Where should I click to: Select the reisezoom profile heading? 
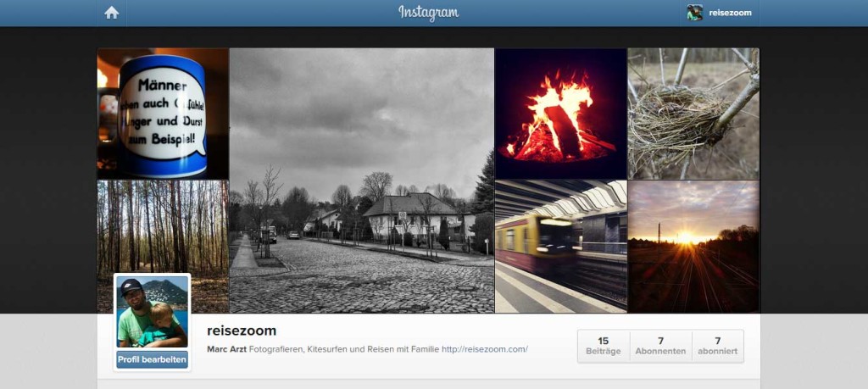click(242, 331)
